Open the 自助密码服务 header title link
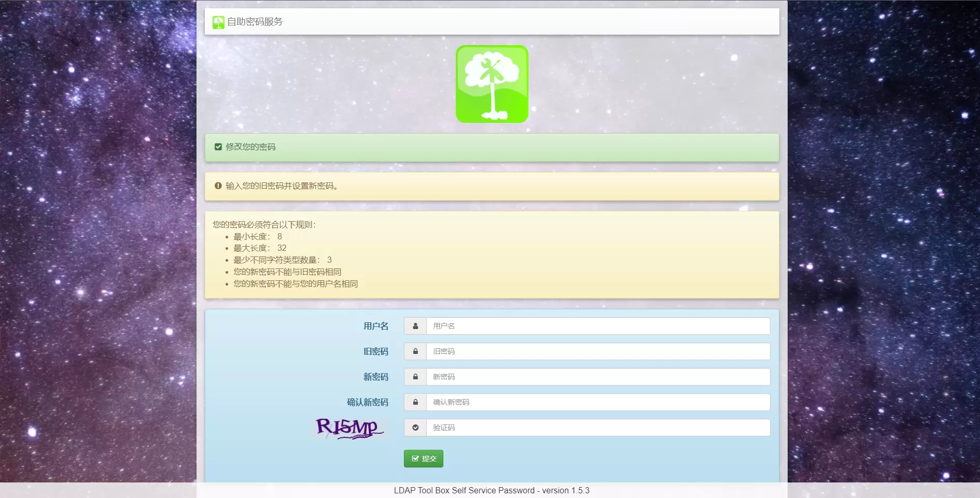 [255, 22]
